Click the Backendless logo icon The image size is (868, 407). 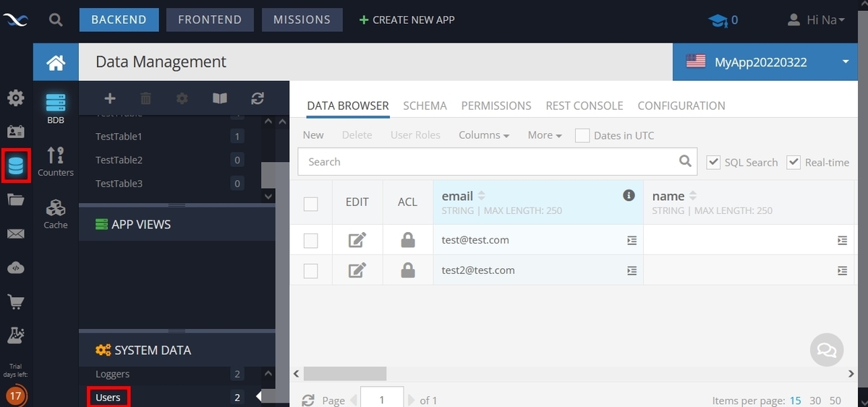pos(14,20)
